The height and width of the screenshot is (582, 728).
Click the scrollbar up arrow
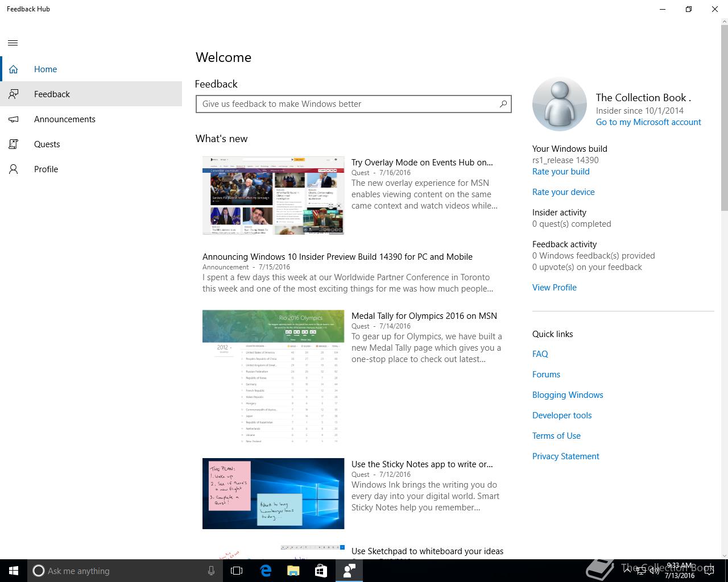tap(725, 22)
